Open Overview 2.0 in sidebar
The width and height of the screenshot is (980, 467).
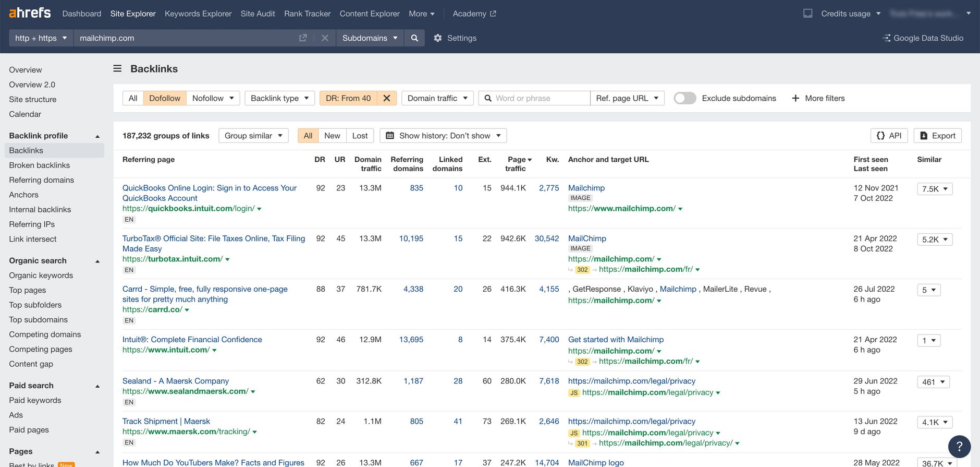coord(32,85)
